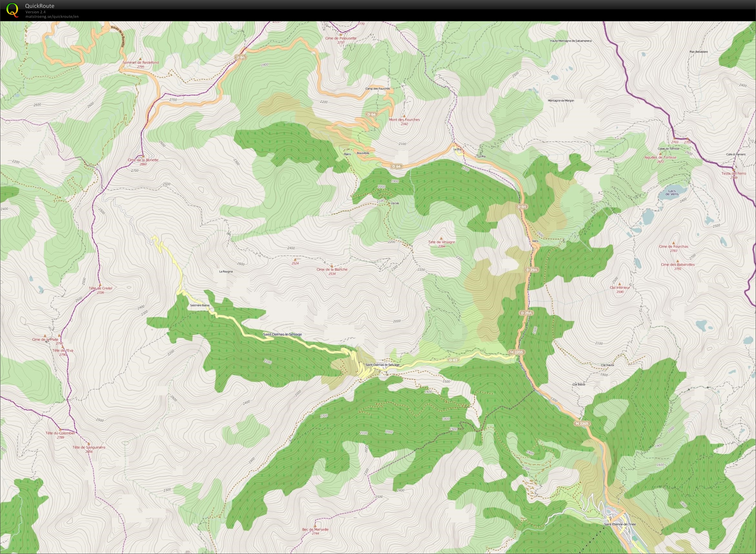The image size is (756, 554).
Task: Click the Tête de l'Eva peak name
Action: click(x=63, y=350)
